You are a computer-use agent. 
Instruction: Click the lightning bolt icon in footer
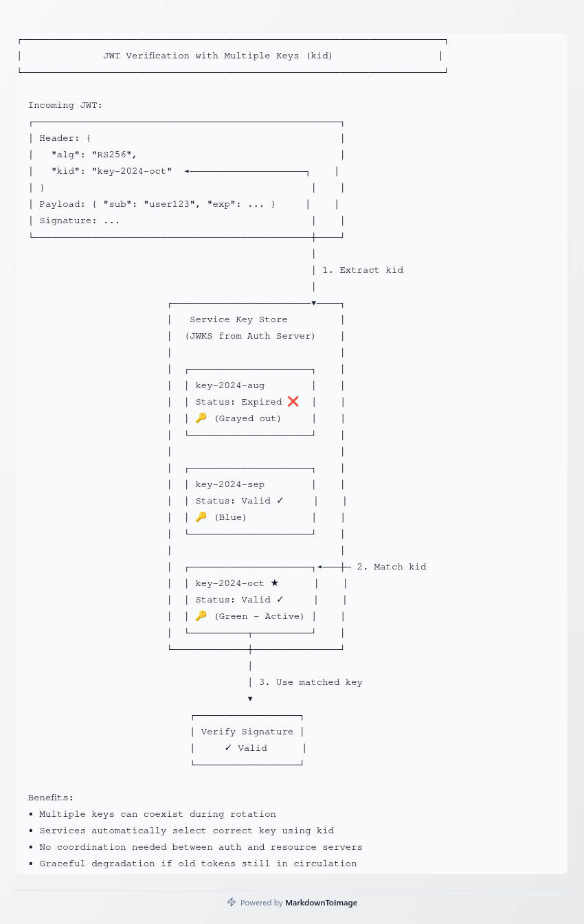[x=232, y=902]
